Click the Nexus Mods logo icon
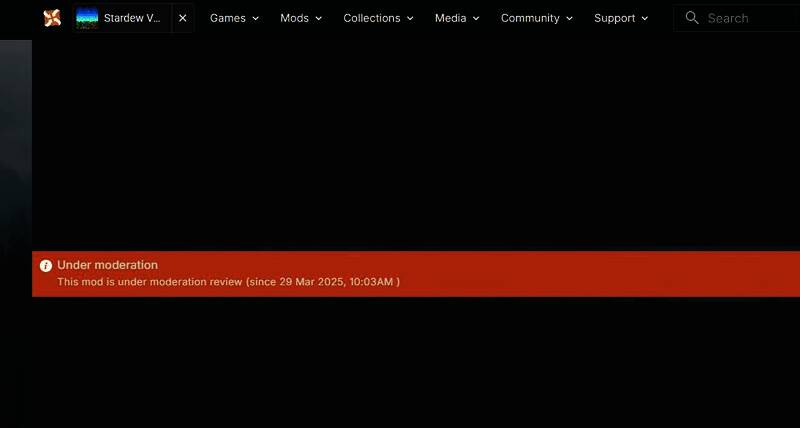 coord(52,18)
